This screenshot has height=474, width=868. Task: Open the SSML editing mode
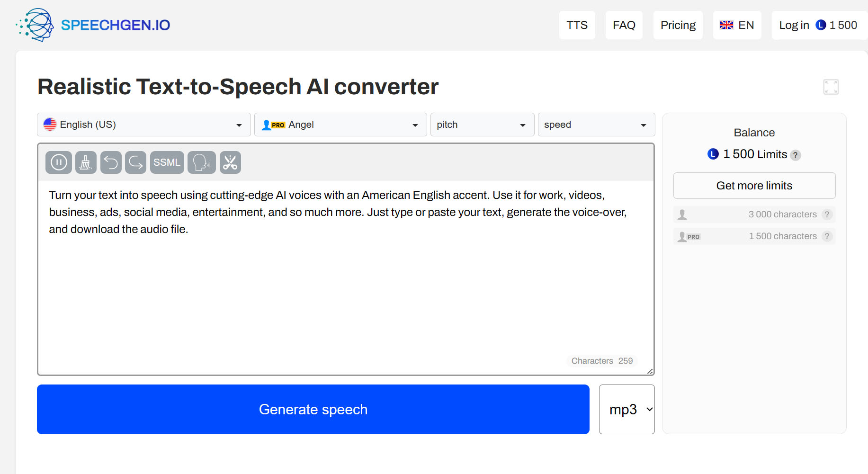(x=167, y=162)
